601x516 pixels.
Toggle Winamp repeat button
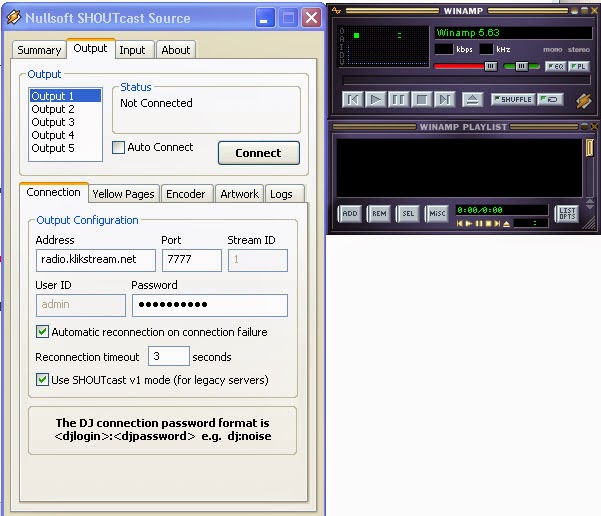pyautogui.click(x=550, y=99)
